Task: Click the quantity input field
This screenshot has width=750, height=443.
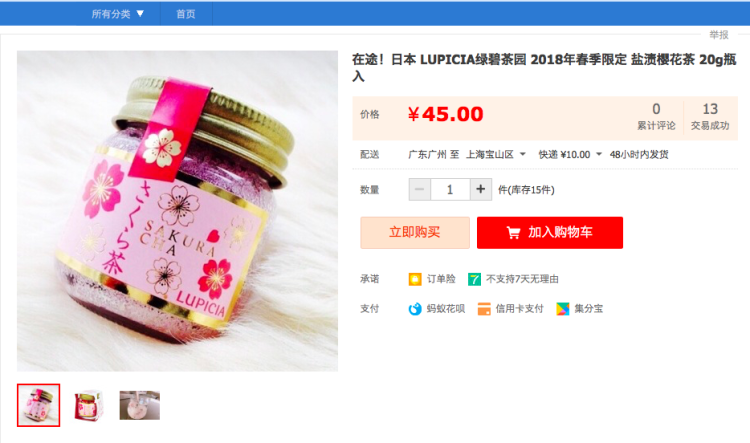Action: click(450, 189)
